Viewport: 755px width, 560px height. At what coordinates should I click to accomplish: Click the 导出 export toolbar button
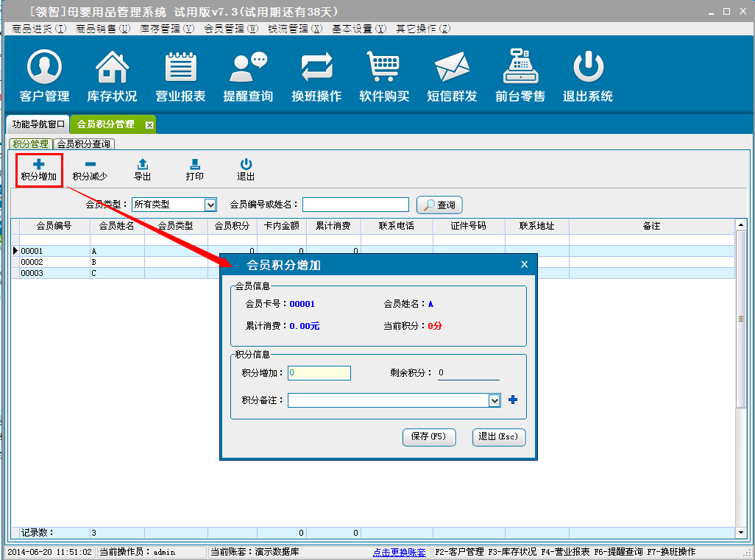143,170
